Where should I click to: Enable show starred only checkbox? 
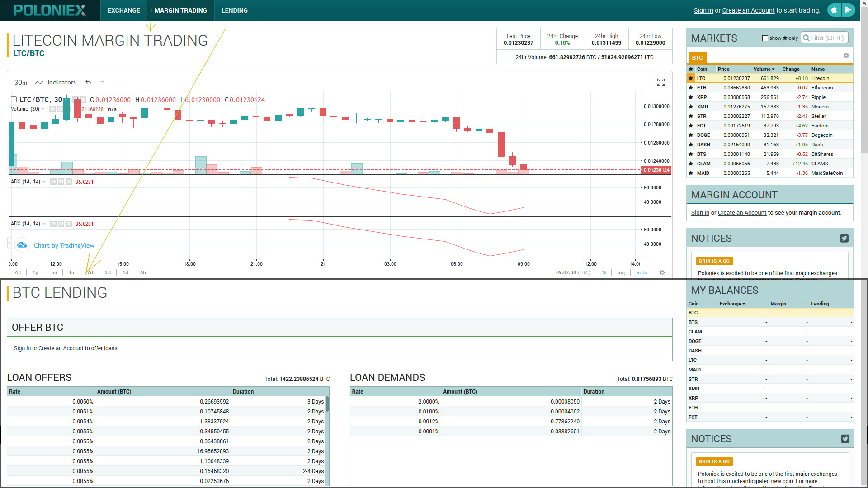765,38
